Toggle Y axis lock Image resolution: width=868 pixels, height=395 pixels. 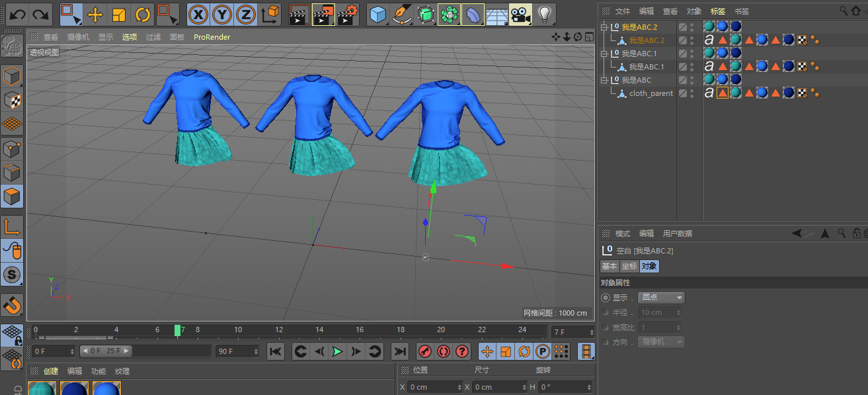pos(222,14)
